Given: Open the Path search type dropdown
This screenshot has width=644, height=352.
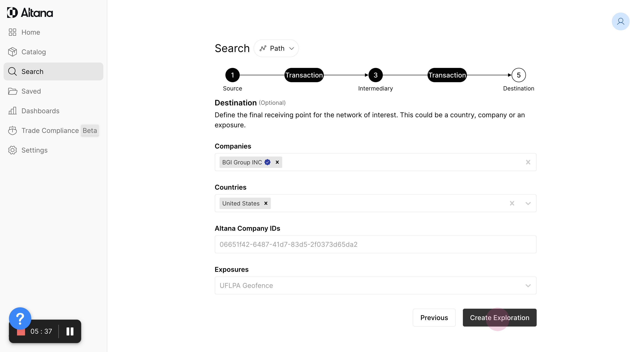Looking at the screenshot, I should 276,48.
